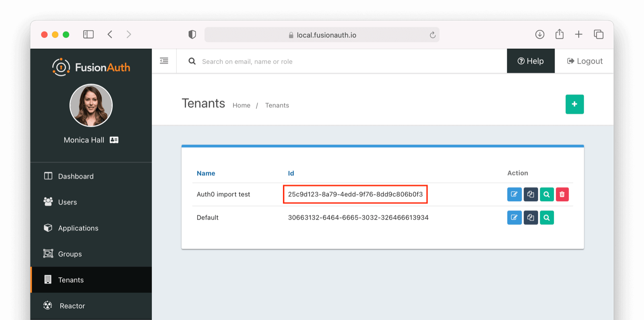Log out of FusionAuth
The width and height of the screenshot is (644, 320).
point(584,61)
